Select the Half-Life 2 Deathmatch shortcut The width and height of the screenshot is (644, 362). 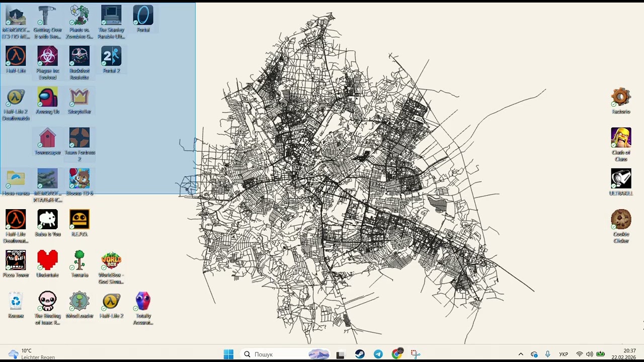(x=16, y=104)
